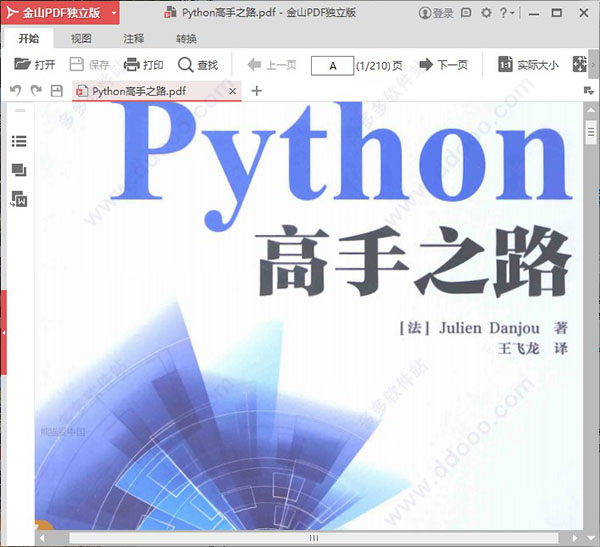Set zoom to 实际大小 actual size

[x=528, y=65]
